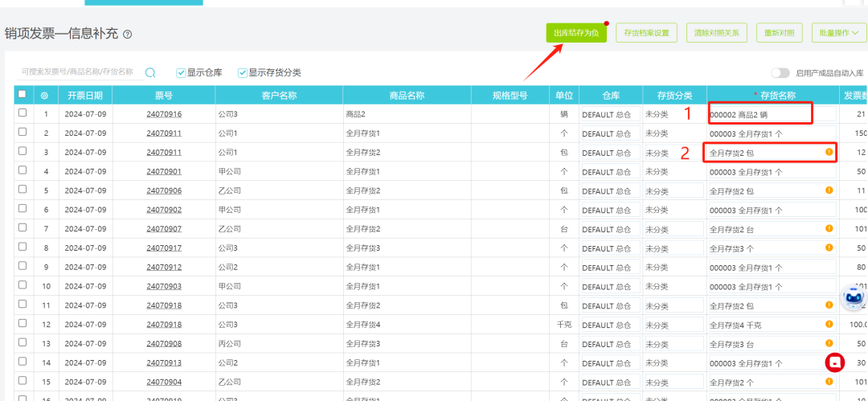Open the robot assistant floating icon

click(853, 298)
